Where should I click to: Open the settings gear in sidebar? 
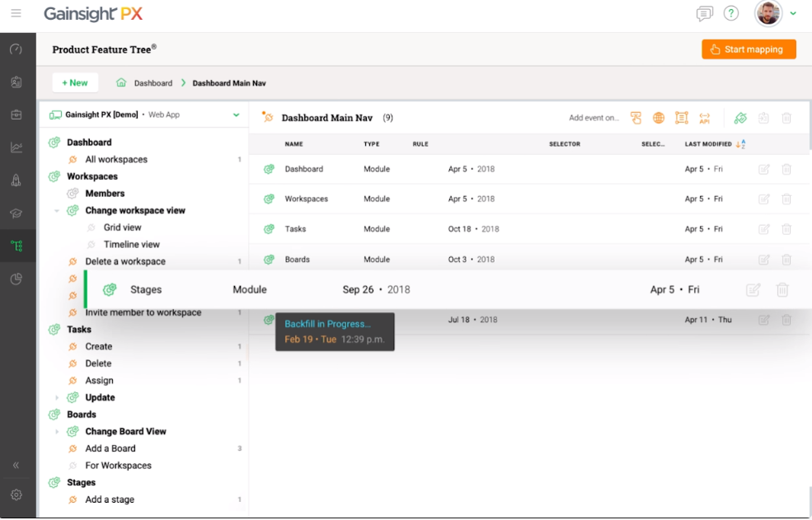click(x=16, y=494)
